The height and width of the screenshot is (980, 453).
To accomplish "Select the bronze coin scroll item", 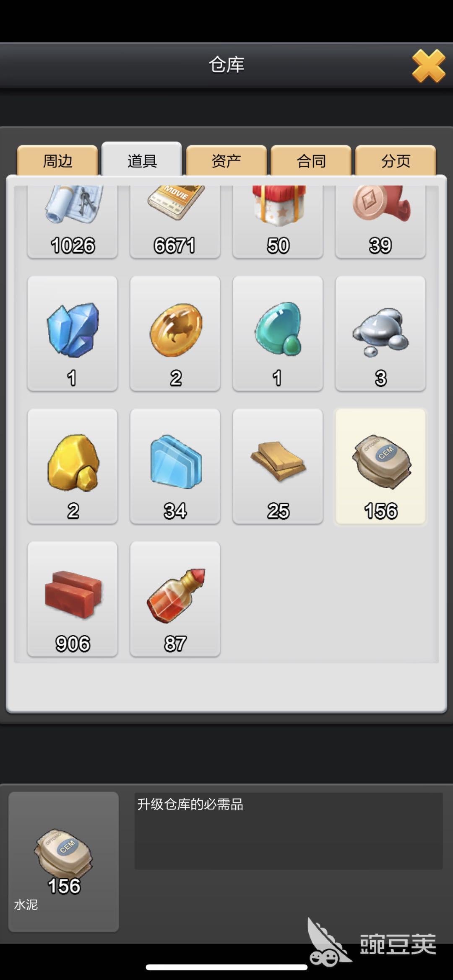I will (380, 222).
